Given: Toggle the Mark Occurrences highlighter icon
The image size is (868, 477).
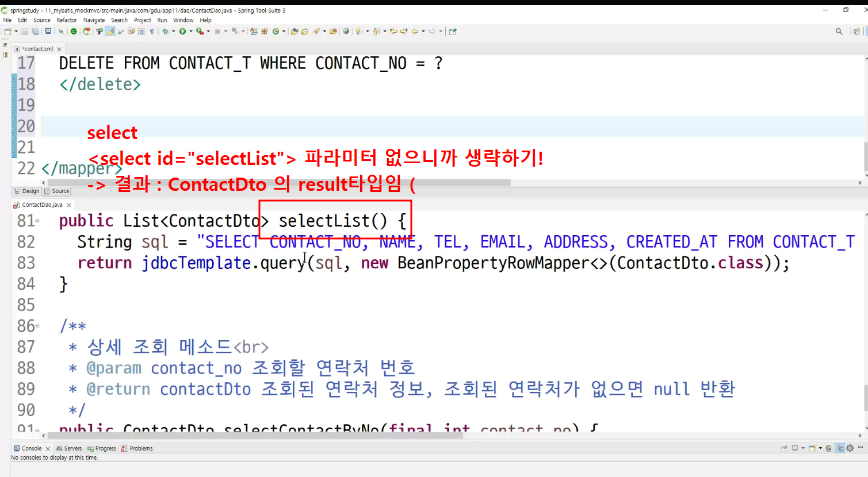Looking at the screenshot, I should (110, 32).
